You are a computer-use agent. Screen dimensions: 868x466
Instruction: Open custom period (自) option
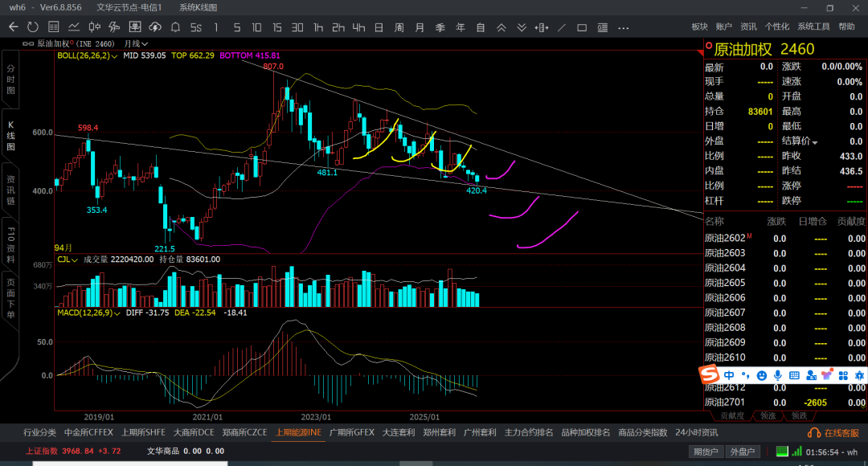coord(481,27)
